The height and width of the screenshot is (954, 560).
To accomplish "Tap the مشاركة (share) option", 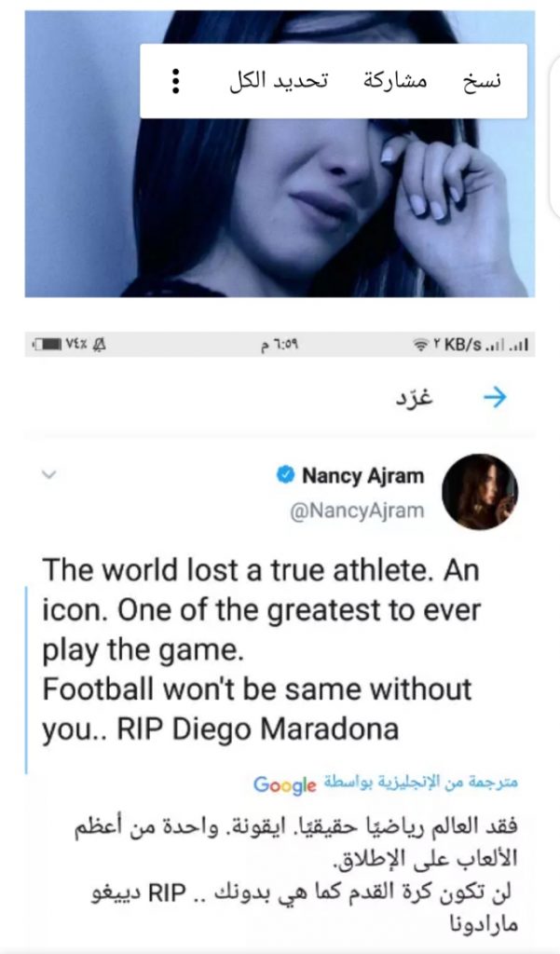I will (x=394, y=81).
